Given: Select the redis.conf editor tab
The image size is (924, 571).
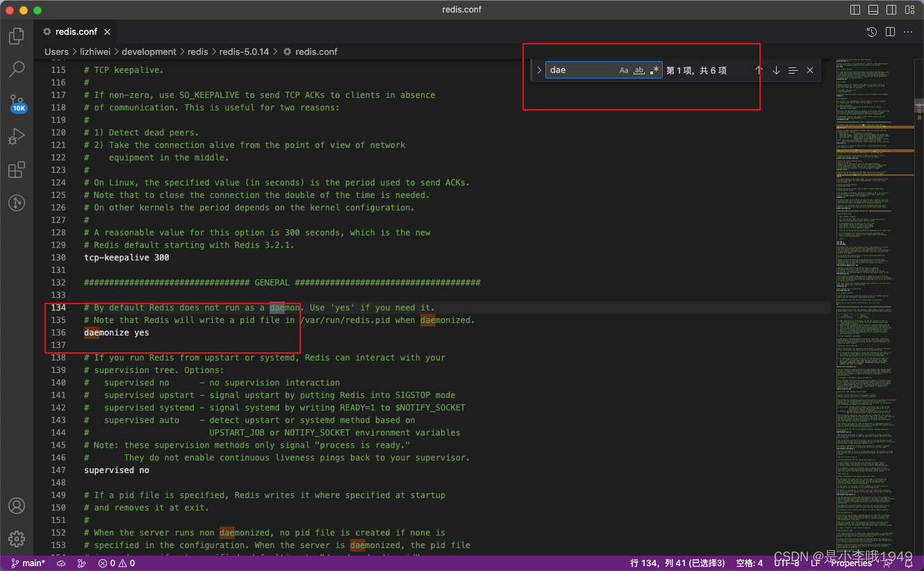Looking at the screenshot, I should point(76,32).
